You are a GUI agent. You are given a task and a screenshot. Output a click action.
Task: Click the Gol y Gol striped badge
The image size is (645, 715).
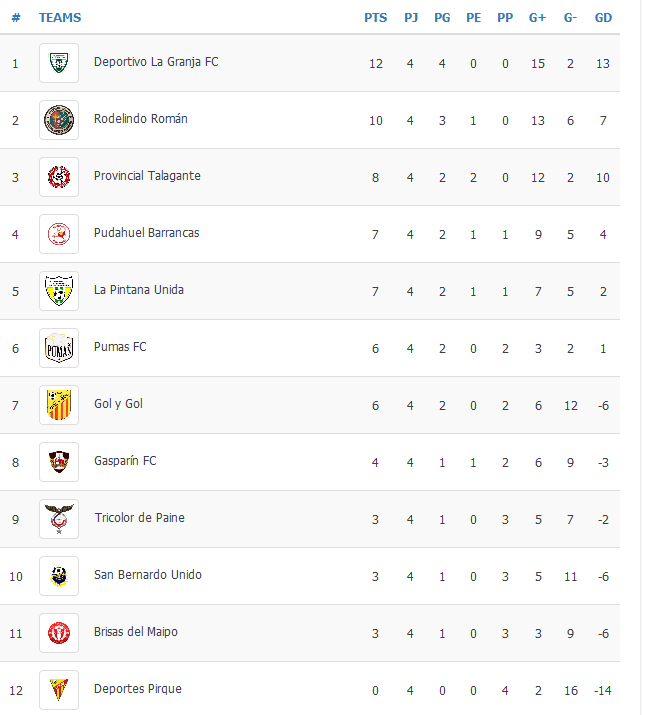[x=59, y=405]
